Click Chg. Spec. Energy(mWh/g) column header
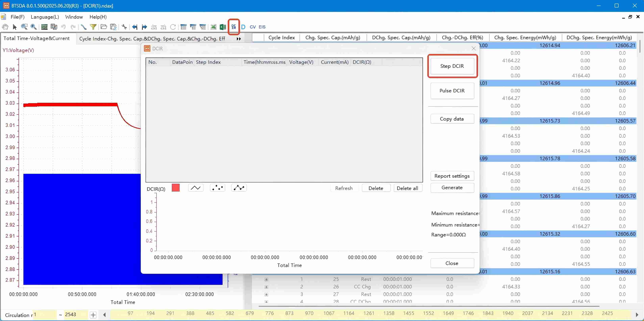 click(x=525, y=38)
